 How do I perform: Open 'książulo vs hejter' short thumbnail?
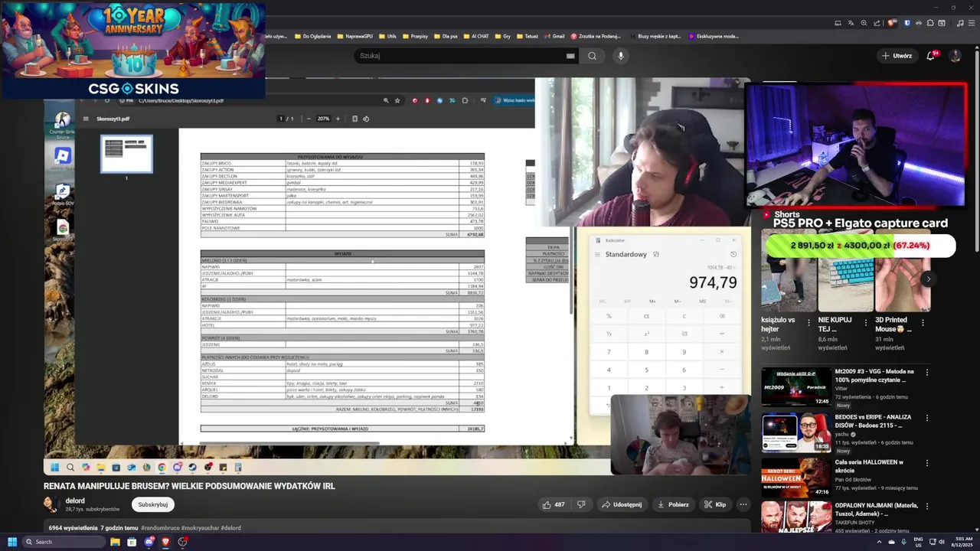(x=789, y=270)
